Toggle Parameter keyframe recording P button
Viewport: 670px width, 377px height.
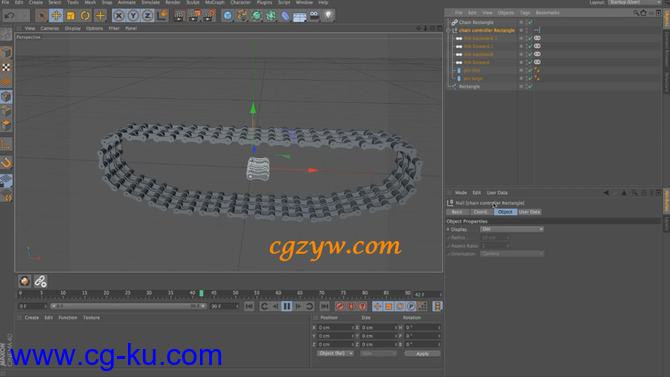411,306
